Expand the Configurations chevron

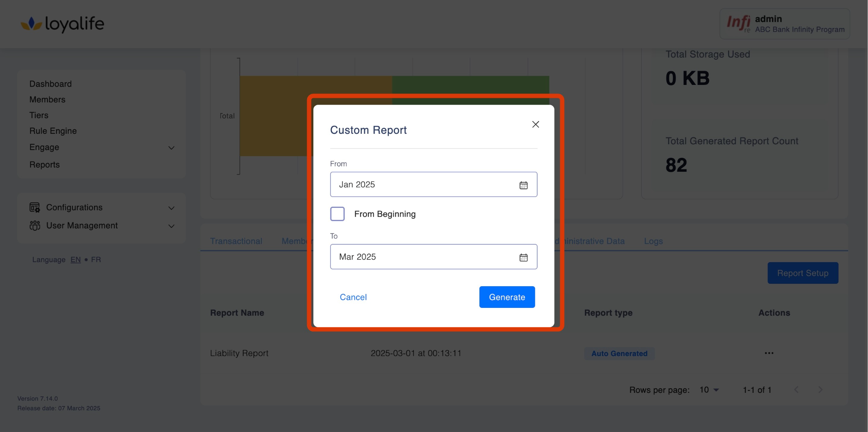coord(171,208)
